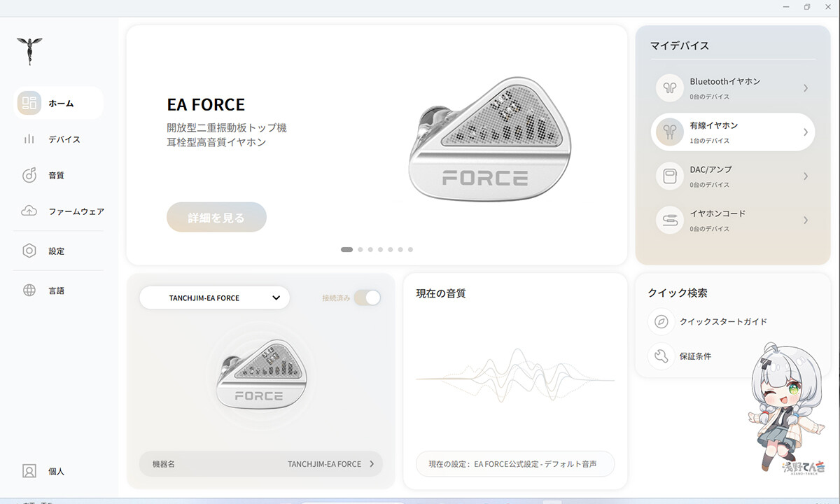
Task: Click the 有線イヤホン earbuds icon
Action: (670, 132)
